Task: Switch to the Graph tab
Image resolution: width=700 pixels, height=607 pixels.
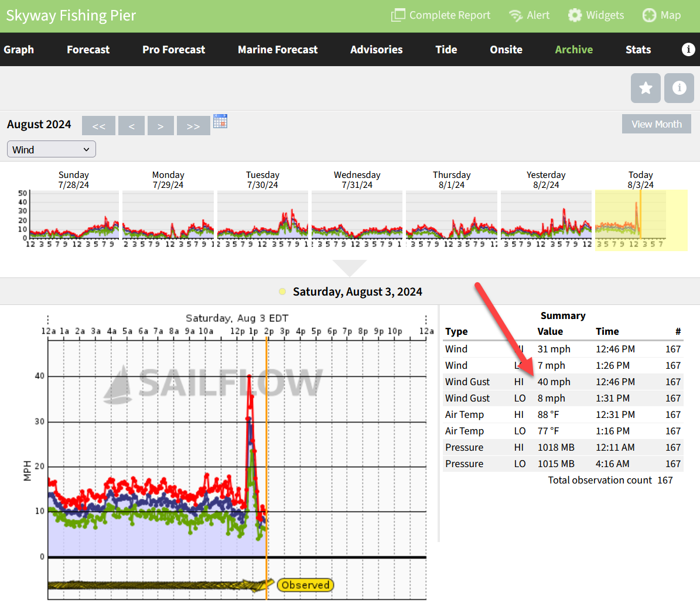Action: [x=19, y=50]
